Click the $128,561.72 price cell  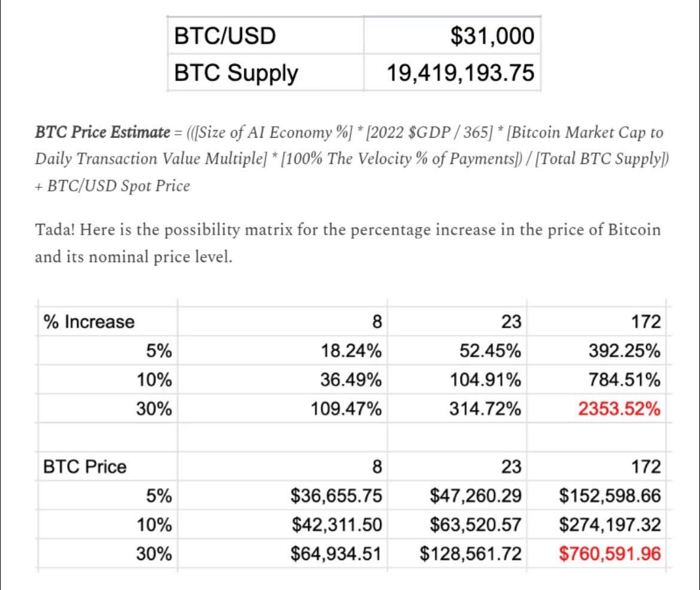[x=471, y=554]
